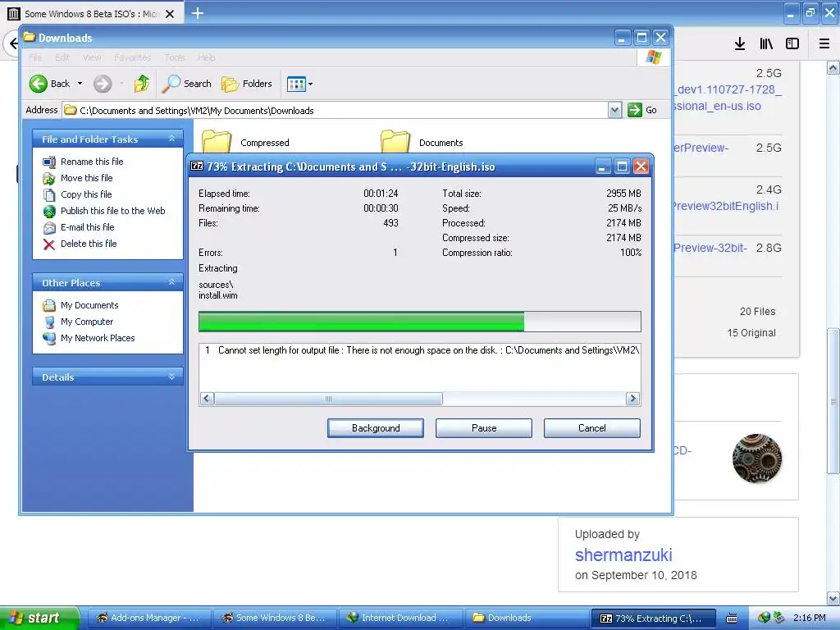Viewport: 840px width, 630px height.
Task: Switch to Internet Download taskbar item
Action: [399, 618]
